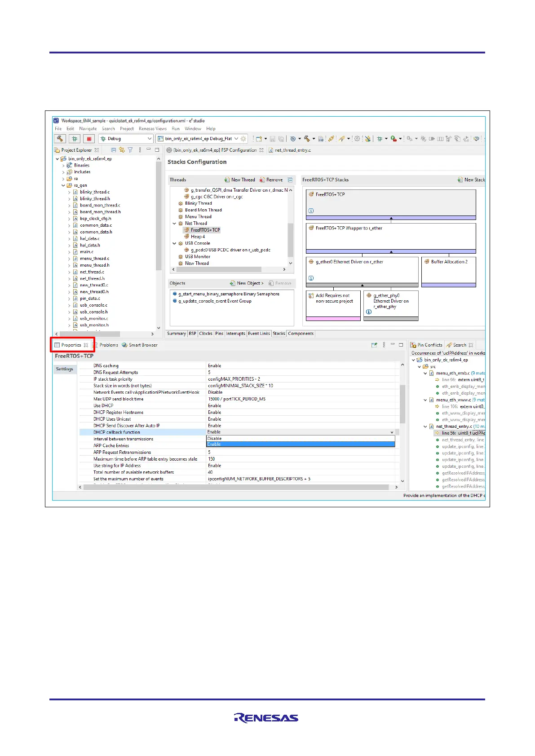The width and height of the screenshot is (535, 756).
Task: Click the info icon on FreeRTOS+TCP stack box
Action: coord(311,211)
